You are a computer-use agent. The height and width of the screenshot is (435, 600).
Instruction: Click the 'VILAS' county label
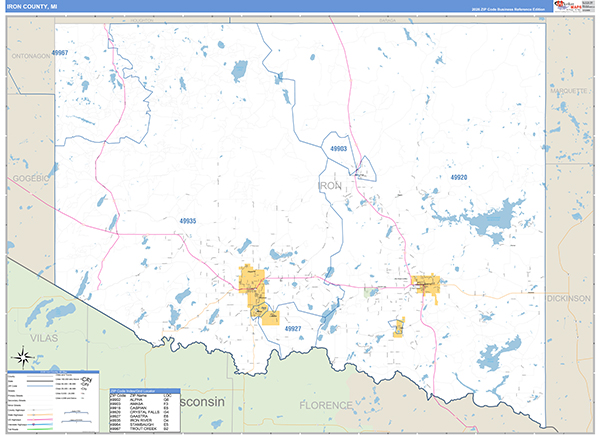(44, 338)
